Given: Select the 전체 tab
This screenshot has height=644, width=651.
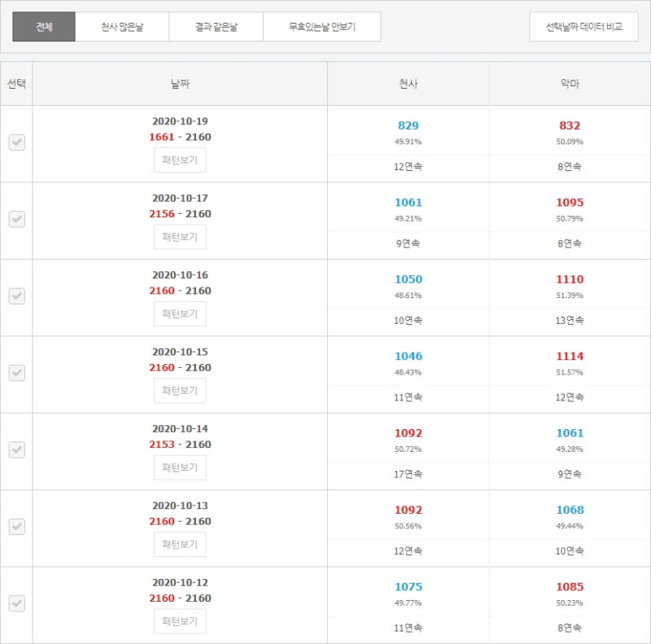Looking at the screenshot, I should (x=44, y=27).
